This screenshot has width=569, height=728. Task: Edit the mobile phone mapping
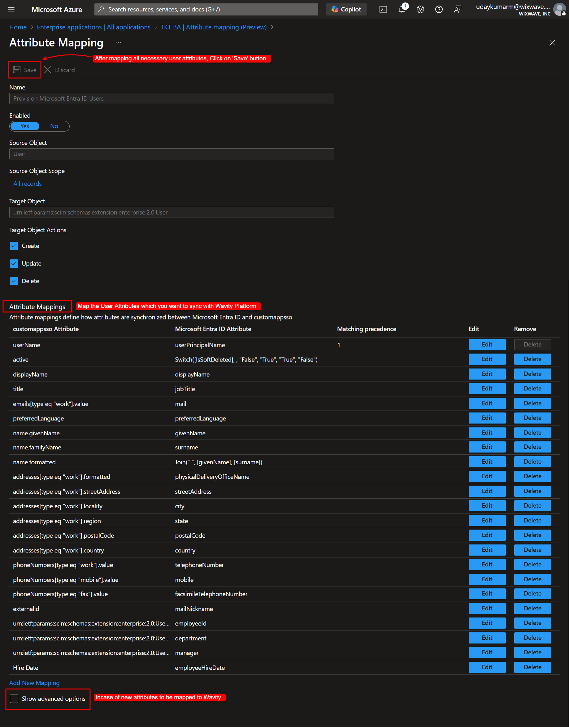487,579
